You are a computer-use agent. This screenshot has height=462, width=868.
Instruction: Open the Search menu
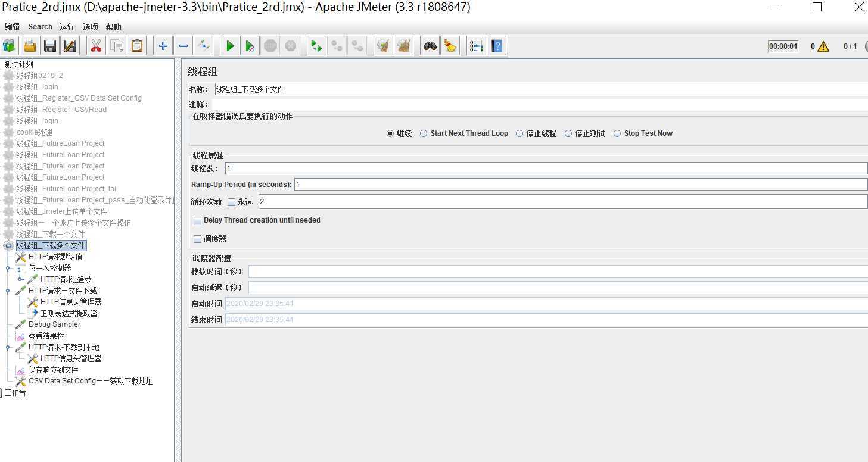(x=41, y=27)
